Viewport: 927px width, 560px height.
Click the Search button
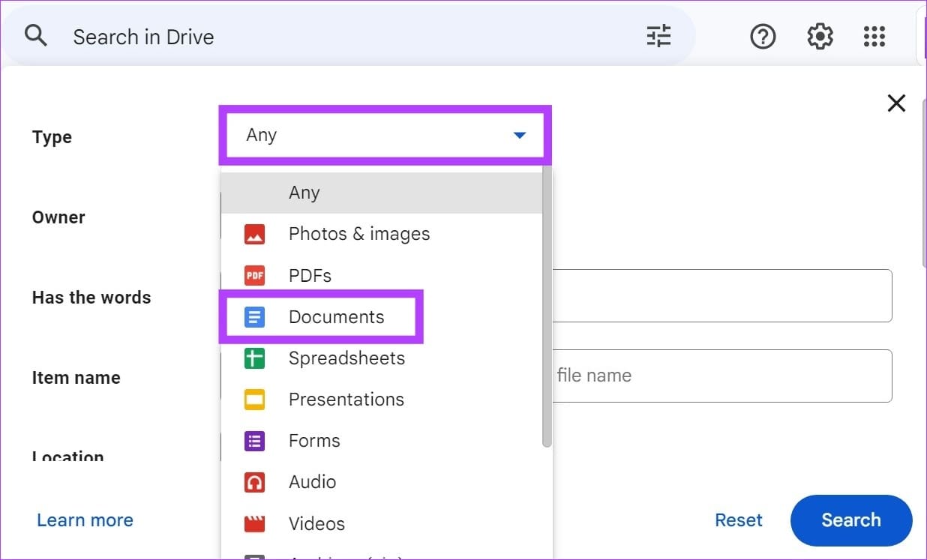click(x=851, y=520)
